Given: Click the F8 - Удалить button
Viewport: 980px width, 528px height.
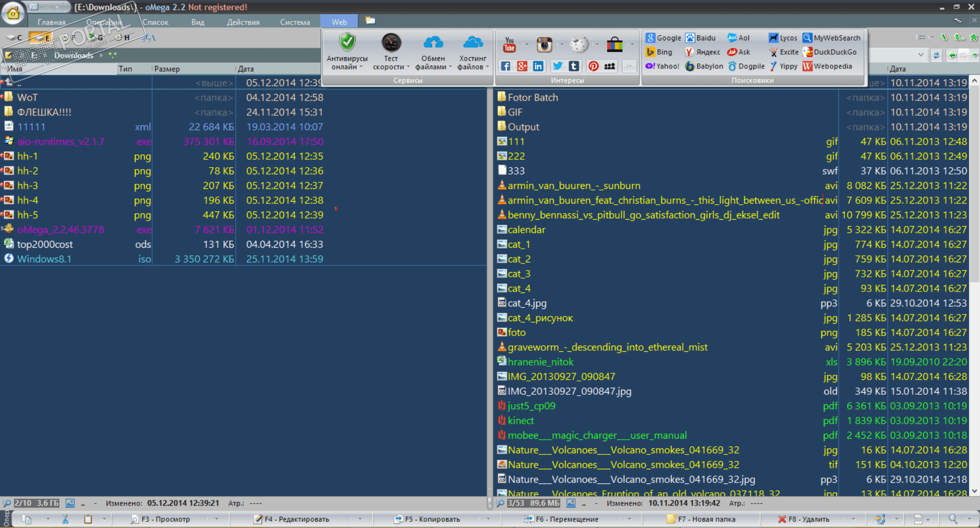Looking at the screenshot, I should click(x=804, y=519).
